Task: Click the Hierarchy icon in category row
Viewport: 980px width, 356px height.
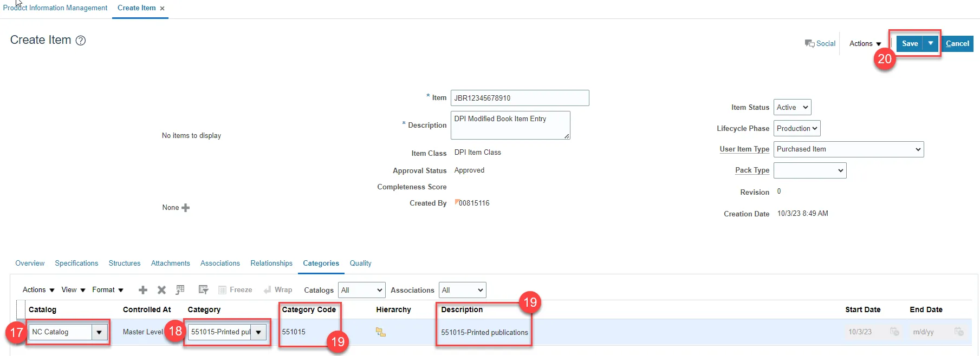Action: pos(381,332)
